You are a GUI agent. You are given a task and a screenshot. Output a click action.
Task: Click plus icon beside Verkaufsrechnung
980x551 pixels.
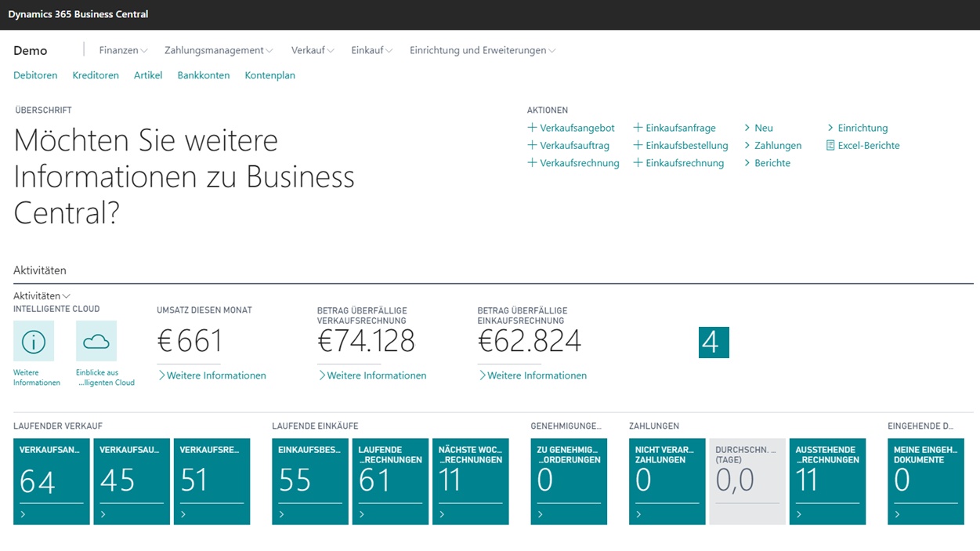[532, 163]
